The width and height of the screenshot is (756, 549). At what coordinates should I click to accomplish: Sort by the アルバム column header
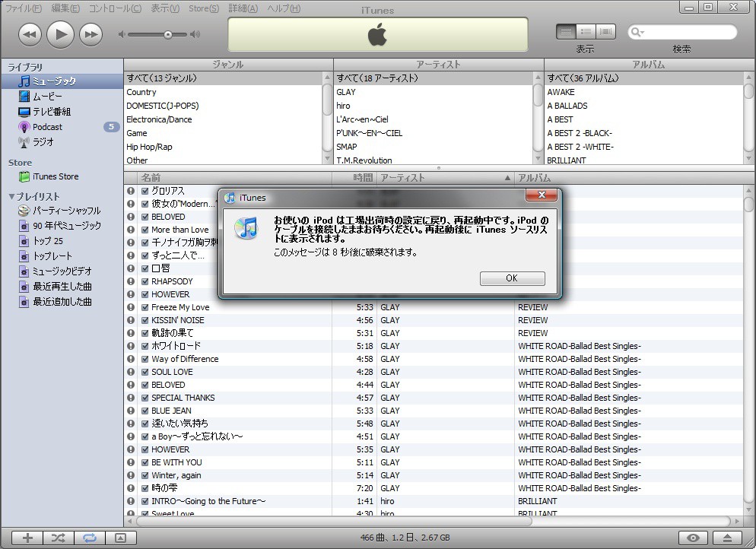pos(628,178)
